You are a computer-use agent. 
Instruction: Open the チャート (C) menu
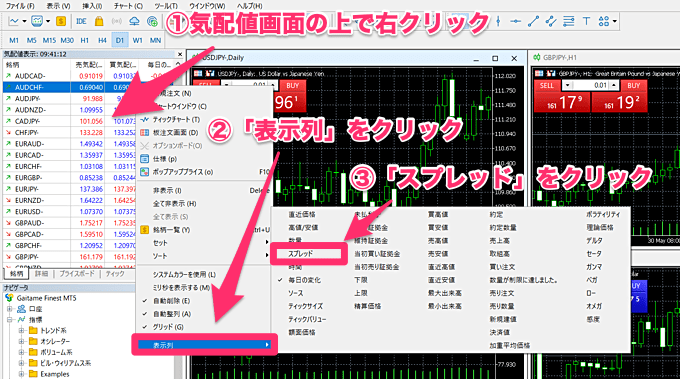pyautogui.click(x=128, y=6)
